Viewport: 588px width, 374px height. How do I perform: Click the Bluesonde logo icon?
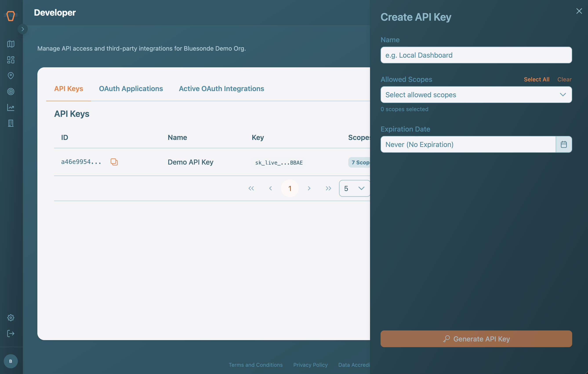pos(11,16)
